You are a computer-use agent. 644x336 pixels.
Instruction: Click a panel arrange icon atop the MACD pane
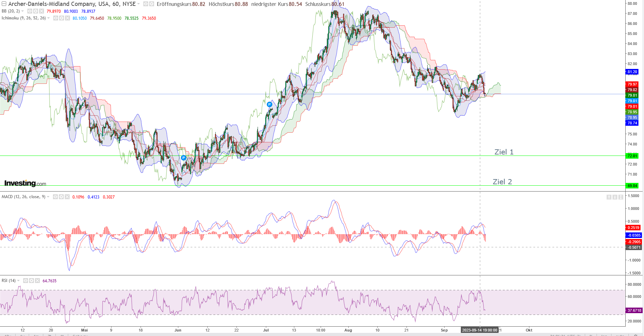(608, 197)
